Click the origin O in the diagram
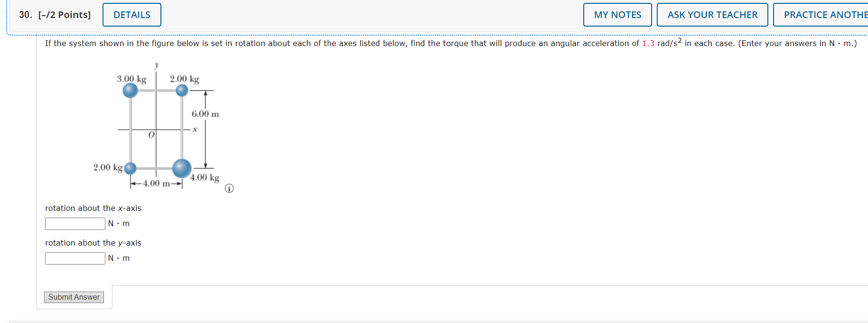The width and height of the screenshot is (868, 323). click(x=151, y=135)
